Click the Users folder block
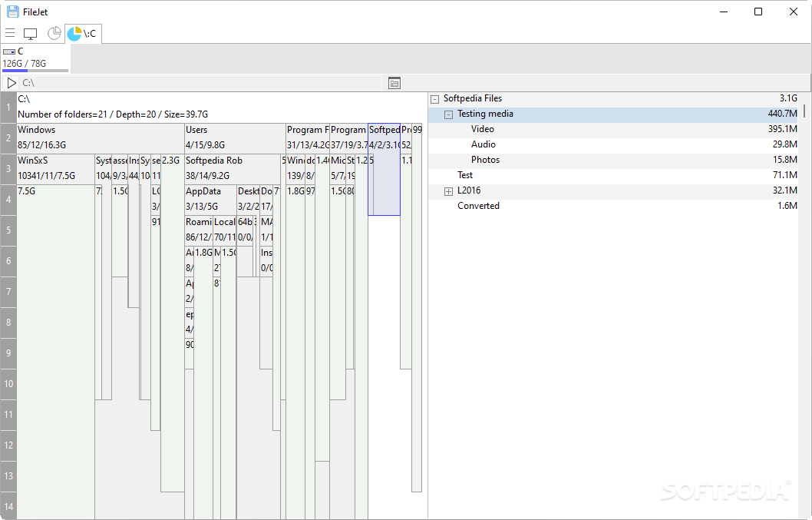The height and width of the screenshot is (520, 812). [x=235, y=138]
